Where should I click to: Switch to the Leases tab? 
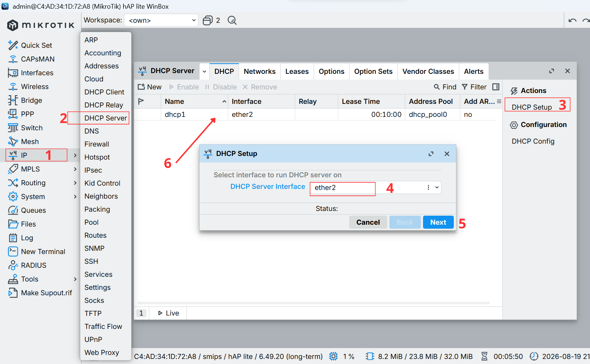point(297,71)
